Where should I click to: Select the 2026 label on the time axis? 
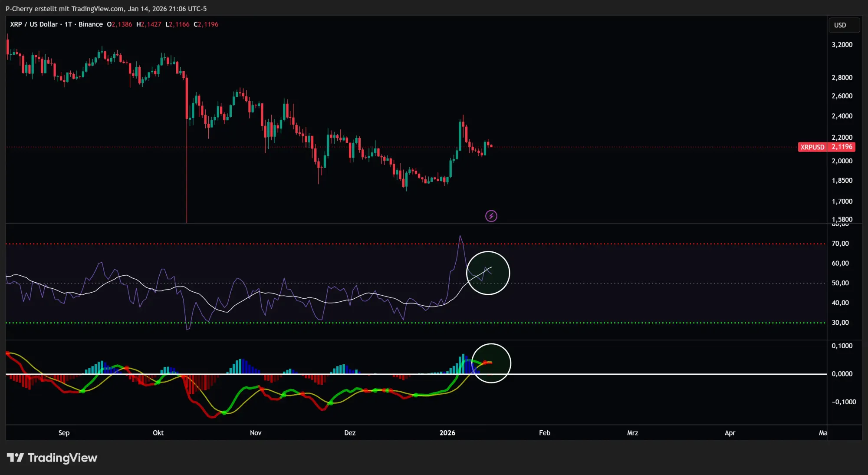point(447,433)
